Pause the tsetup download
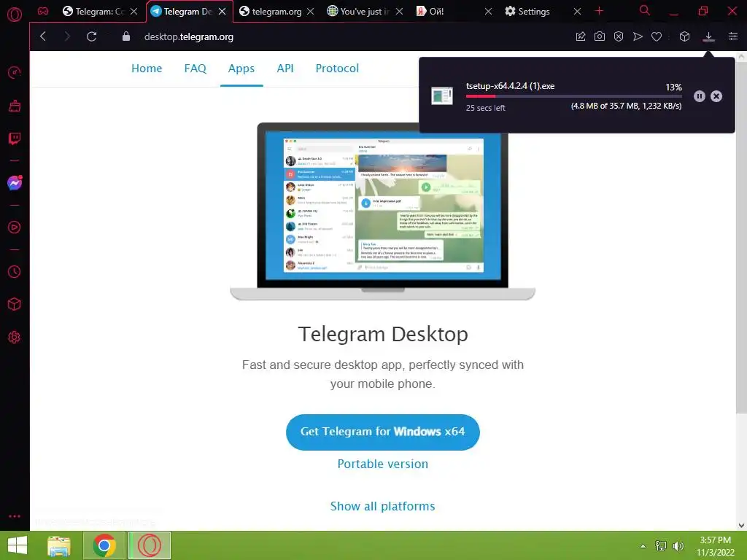This screenshot has height=560, width=747. (x=699, y=96)
